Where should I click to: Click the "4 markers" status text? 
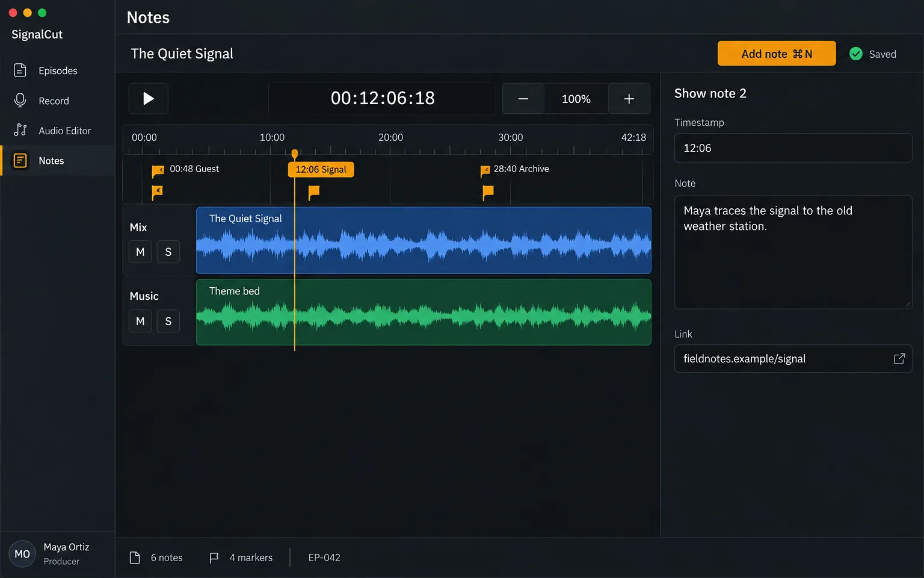click(x=251, y=558)
